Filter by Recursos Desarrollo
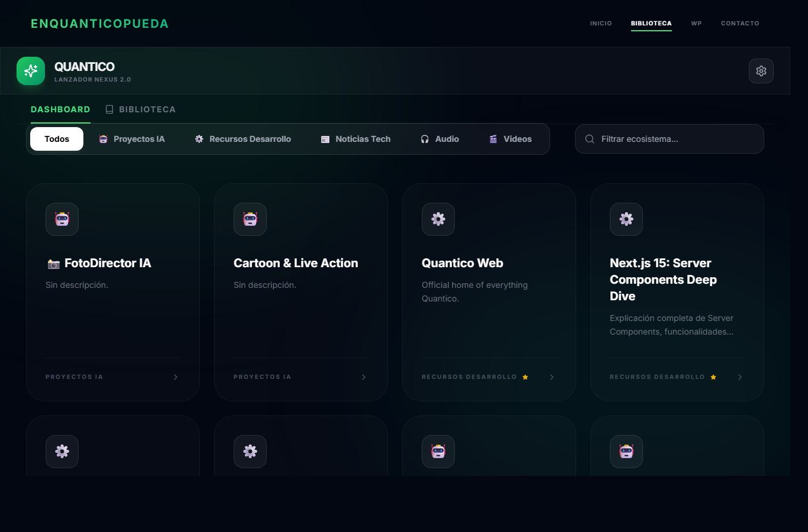 243,139
